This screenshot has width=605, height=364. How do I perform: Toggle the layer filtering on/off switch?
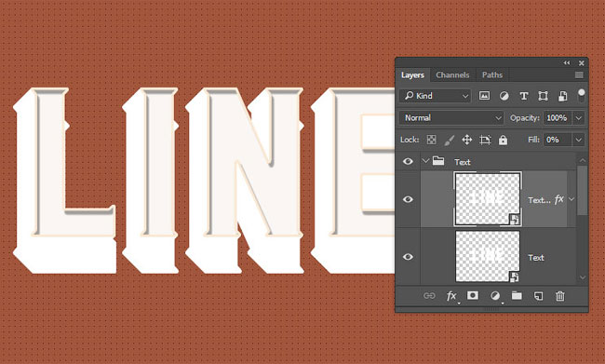coord(581,95)
